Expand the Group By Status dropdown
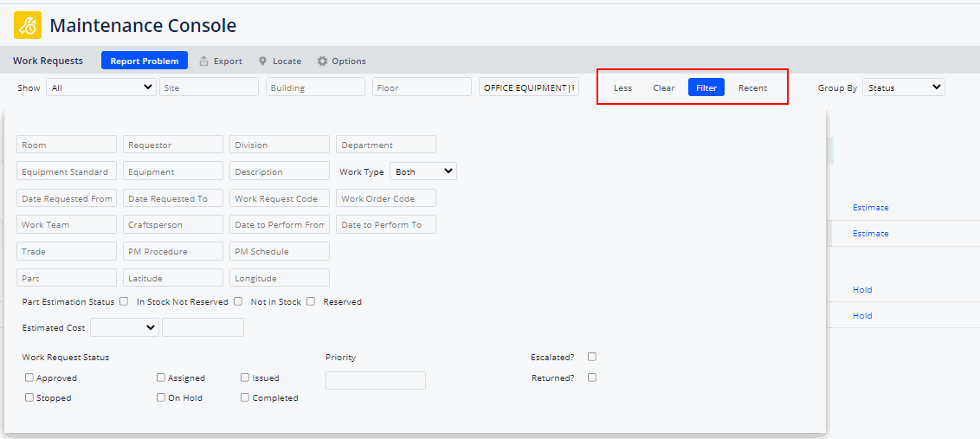The image size is (980, 439). click(903, 87)
